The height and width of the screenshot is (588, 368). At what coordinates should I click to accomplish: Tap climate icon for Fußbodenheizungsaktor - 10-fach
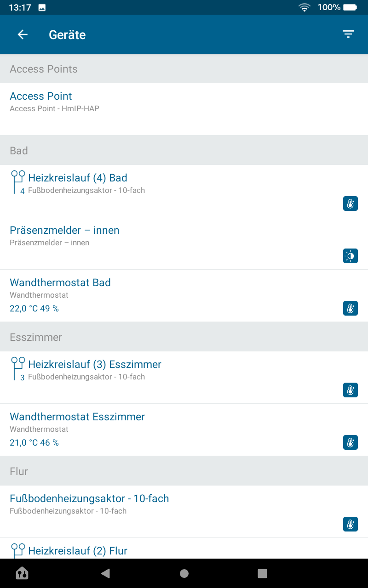coord(351,524)
